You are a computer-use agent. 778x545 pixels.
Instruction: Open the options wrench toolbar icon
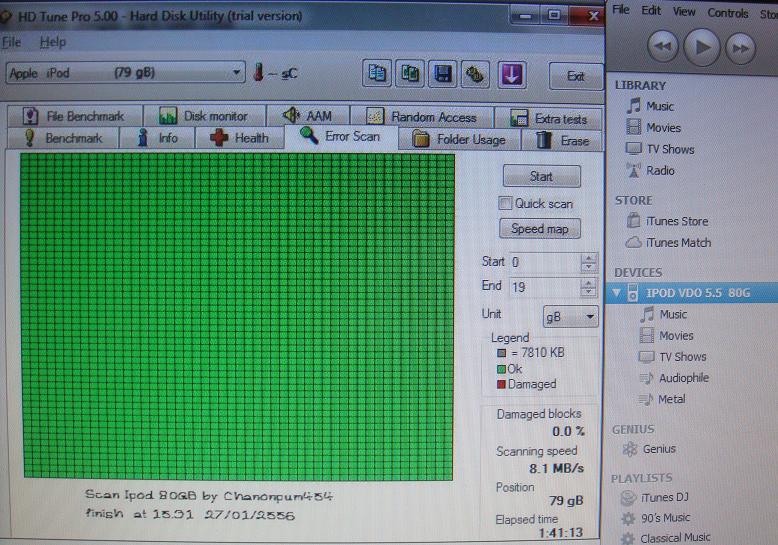pyautogui.click(x=475, y=75)
